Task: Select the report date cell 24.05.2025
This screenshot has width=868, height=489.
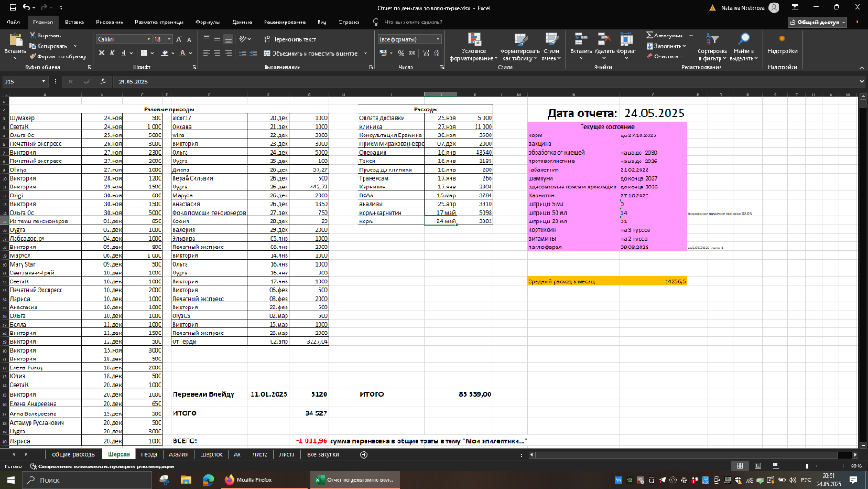Action: point(654,113)
